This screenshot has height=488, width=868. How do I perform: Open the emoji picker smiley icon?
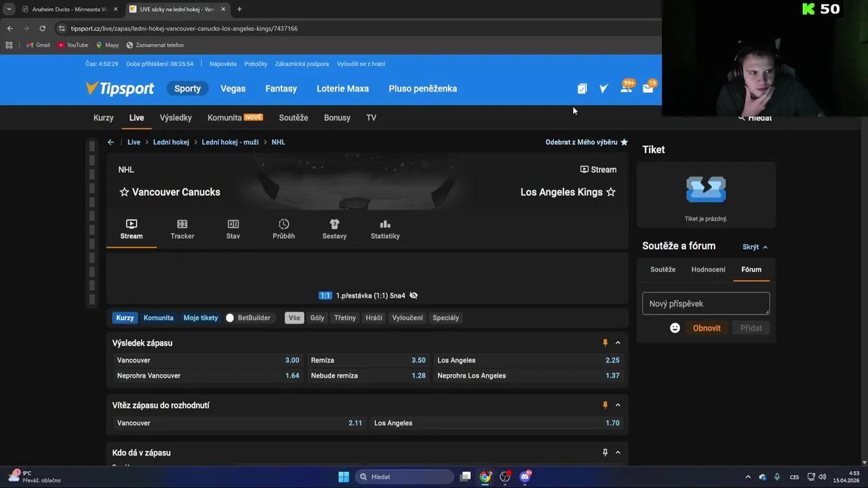(675, 328)
